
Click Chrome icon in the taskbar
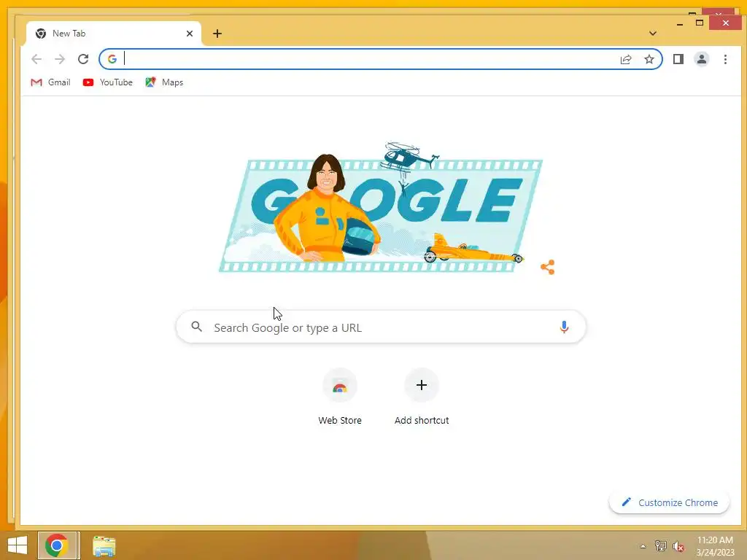coord(57,545)
